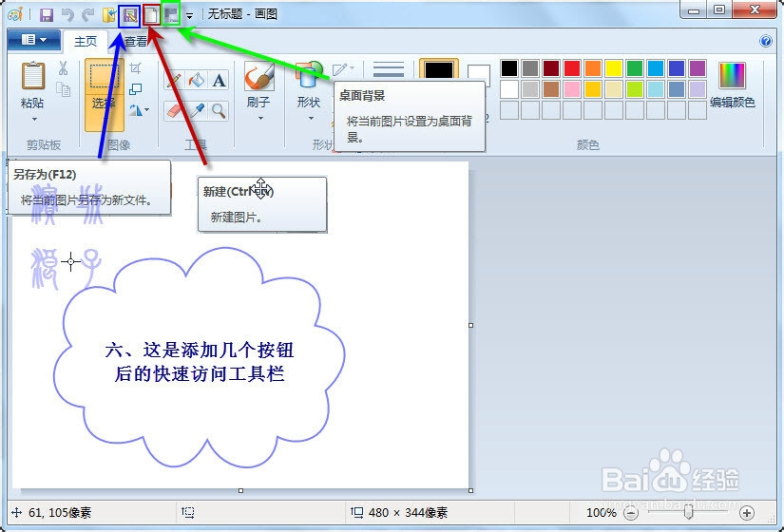This screenshot has height=532, width=784.
Task: Click the Crop icon
Action: 136,67
